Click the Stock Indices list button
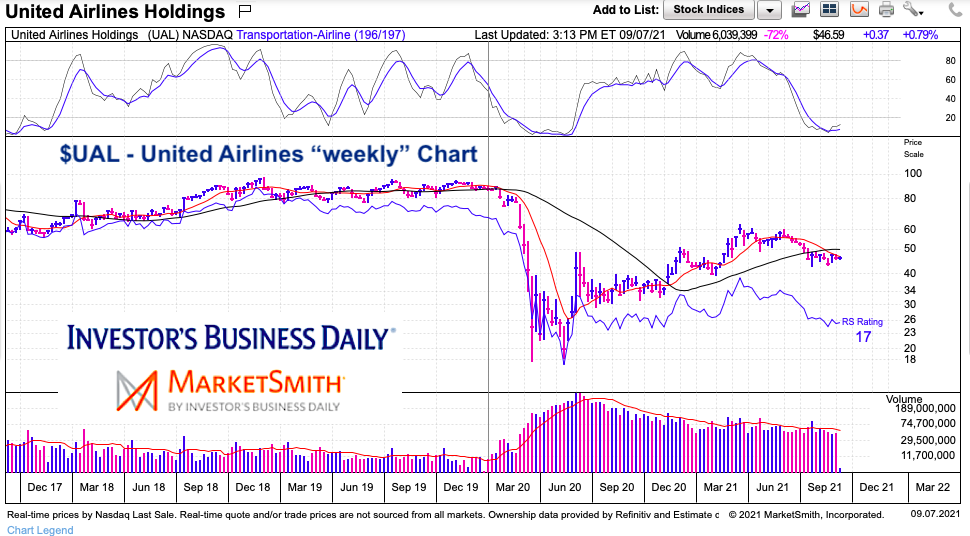 708,9
